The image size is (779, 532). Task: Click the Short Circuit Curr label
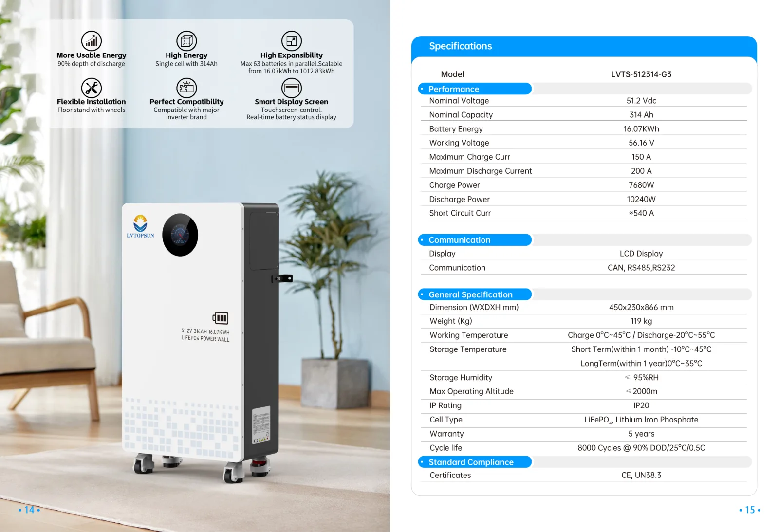coord(460,213)
